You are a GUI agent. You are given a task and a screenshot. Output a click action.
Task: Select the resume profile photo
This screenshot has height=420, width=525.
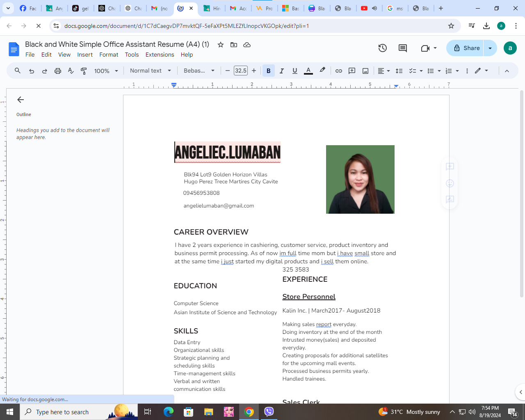coord(360,179)
